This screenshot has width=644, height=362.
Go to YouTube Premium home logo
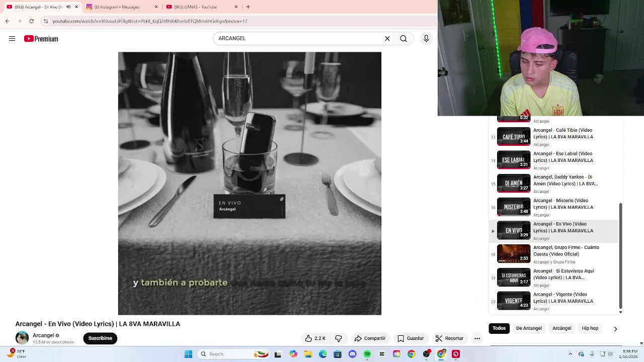click(41, 39)
